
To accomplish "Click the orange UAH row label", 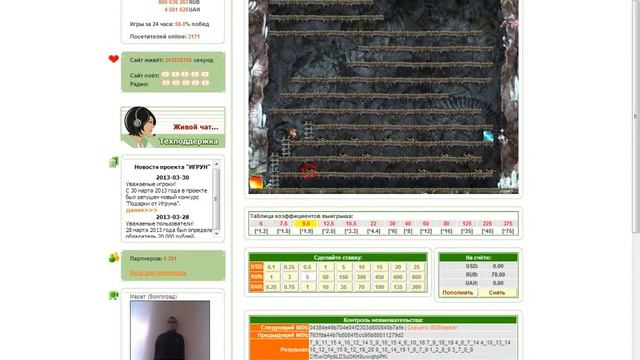I will pos(256,287).
